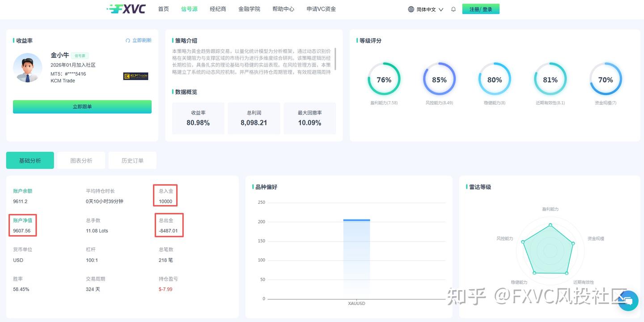Viewport: 644px width, 322px height.
Task: Click the notification bell icon
Action: click(453, 9)
